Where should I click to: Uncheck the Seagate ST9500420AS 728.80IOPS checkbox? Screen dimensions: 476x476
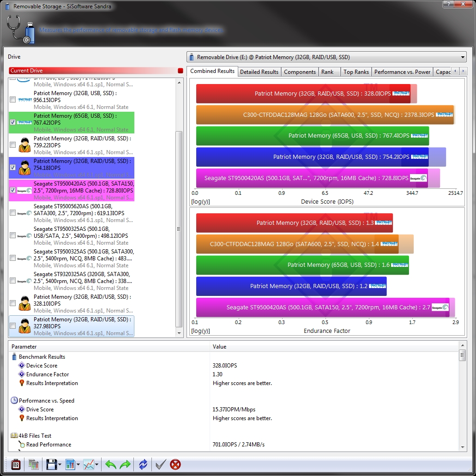13,190
